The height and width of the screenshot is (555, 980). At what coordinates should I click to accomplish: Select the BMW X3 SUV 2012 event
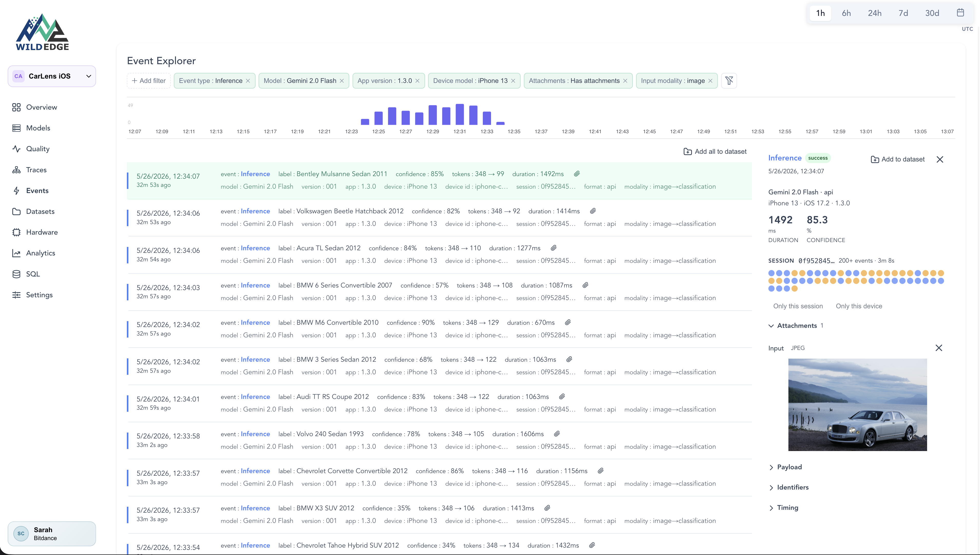click(x=439, y=514)
